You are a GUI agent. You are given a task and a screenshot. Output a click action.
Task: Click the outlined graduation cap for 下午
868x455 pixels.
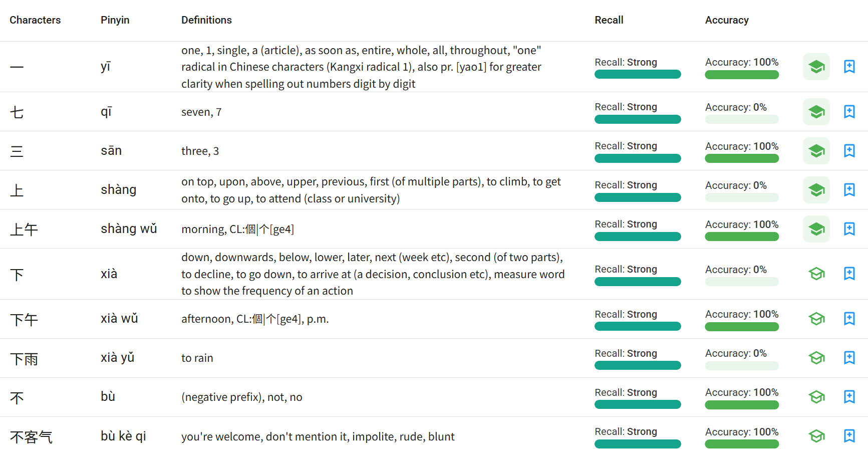[816, 319]
